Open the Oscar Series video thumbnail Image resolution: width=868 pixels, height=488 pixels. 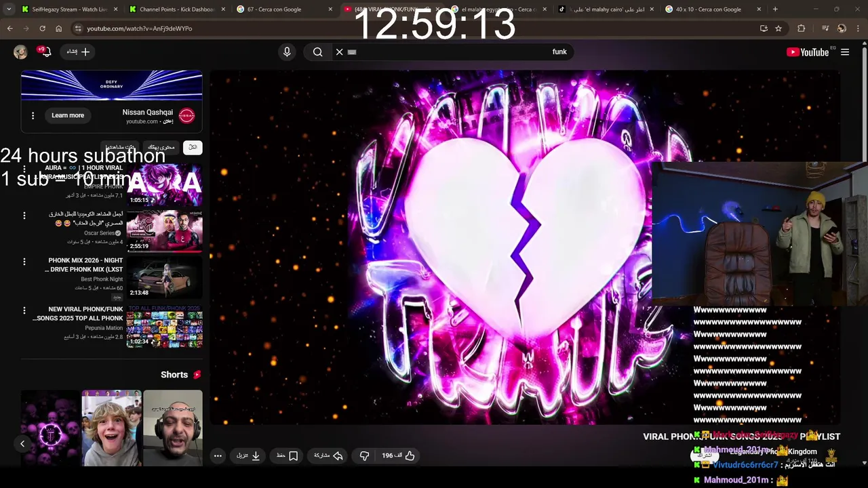[x=164, y=230]
